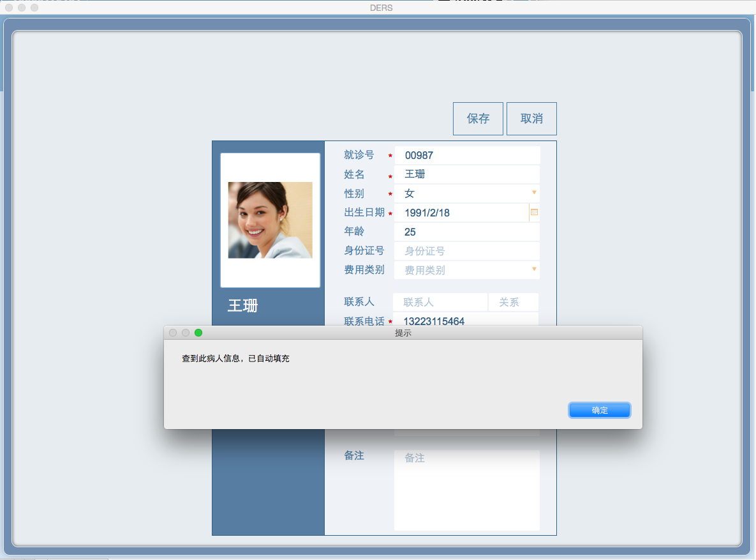This screenshot has height=560, width=756.
Task: Click the gray close button on 提示 dialog
Action: [173, 333]
